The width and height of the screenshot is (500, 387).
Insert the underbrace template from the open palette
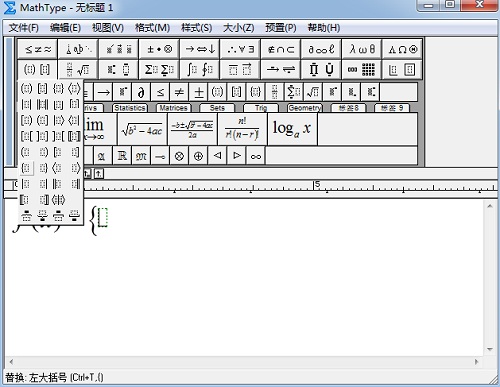point(42,216)
